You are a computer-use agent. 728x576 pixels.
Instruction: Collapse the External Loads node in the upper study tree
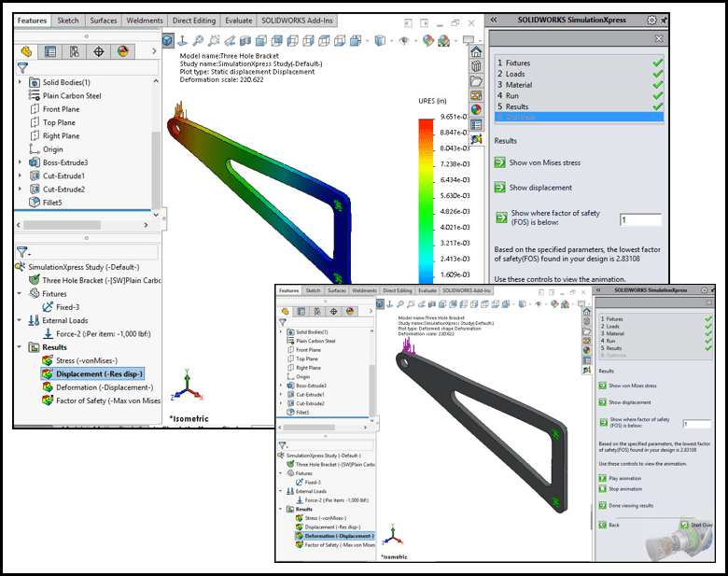(20, 320)
